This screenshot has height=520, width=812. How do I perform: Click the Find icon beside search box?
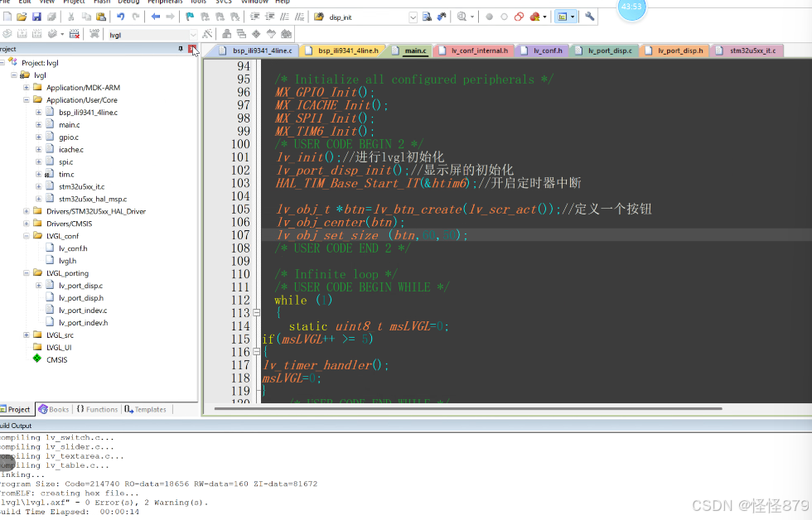pos(428,17)
